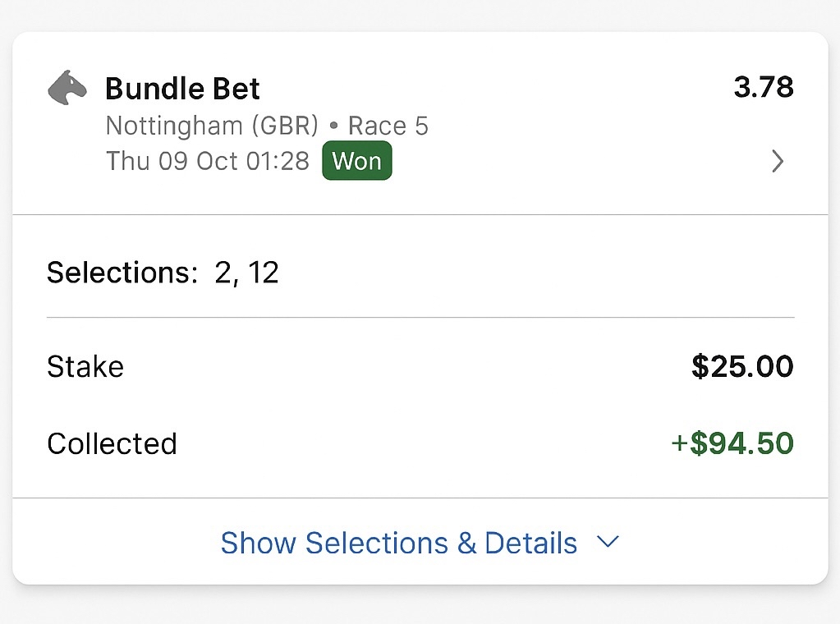Click the 3.78 odds value
Image resolution: width=840 pixels, height=624 pixels.
point(763,87)
